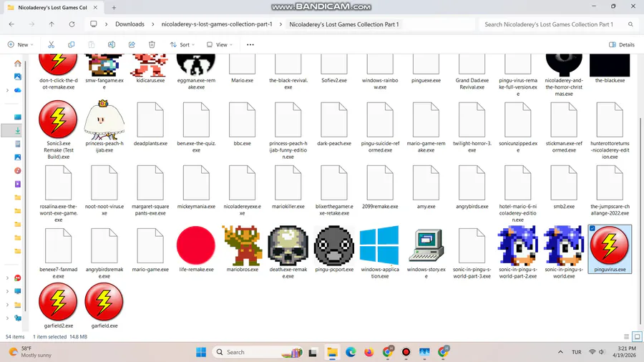Open Firefox from the taskbar

pos(369,352)
